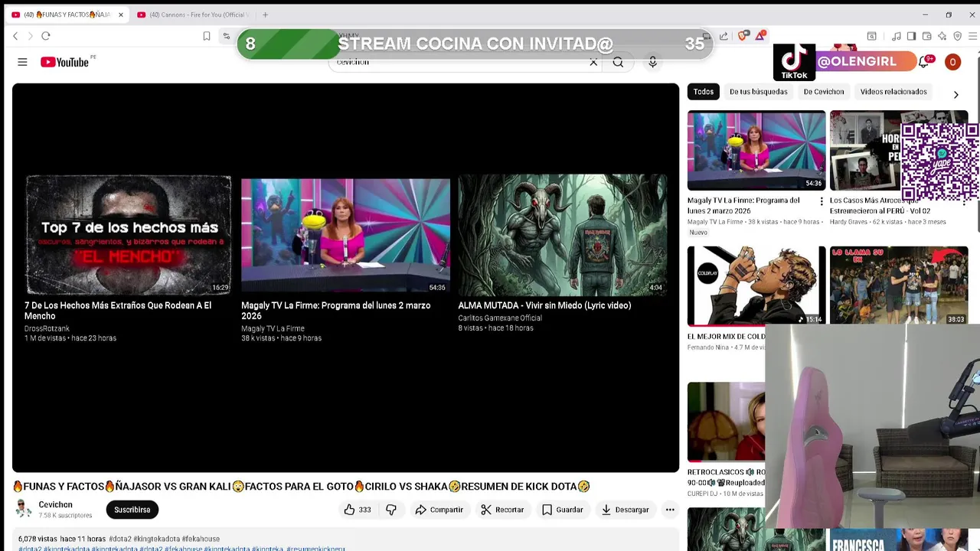Toggle the browser sidebar panel icon
This screenshot has width=980, height=551.
click(x=911, y=36)
